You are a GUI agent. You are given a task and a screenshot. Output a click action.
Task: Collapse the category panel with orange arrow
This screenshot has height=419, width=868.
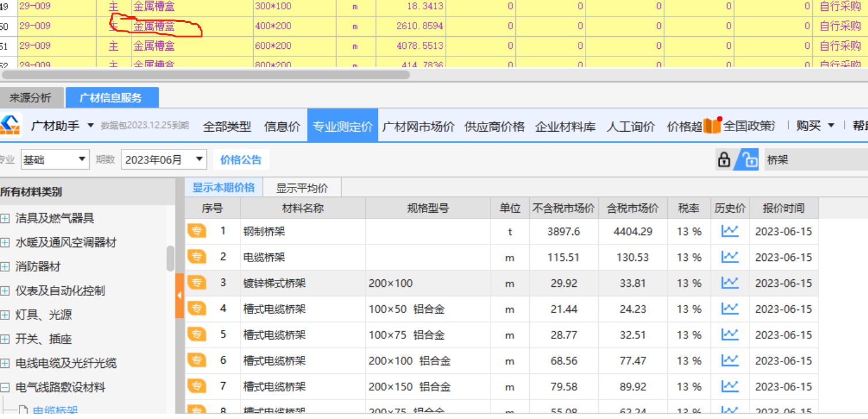coord(179,295)
